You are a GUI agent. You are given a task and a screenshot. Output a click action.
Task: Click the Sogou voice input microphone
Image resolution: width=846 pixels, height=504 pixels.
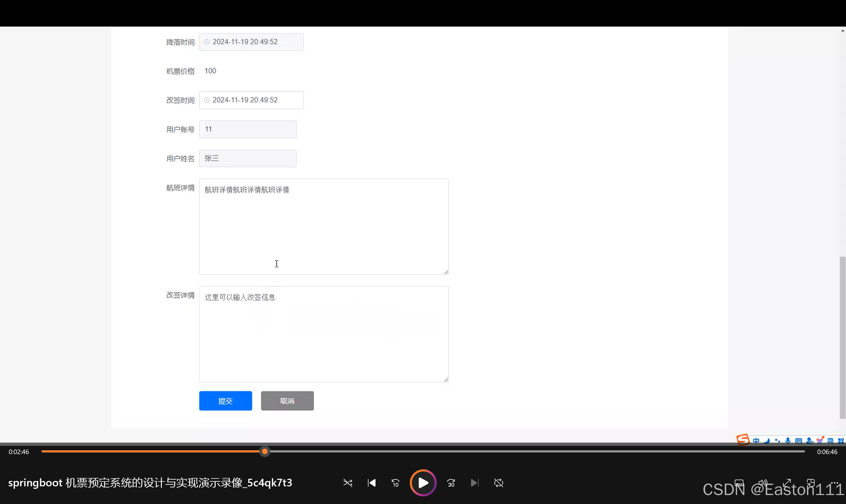[x=788, y=441]
